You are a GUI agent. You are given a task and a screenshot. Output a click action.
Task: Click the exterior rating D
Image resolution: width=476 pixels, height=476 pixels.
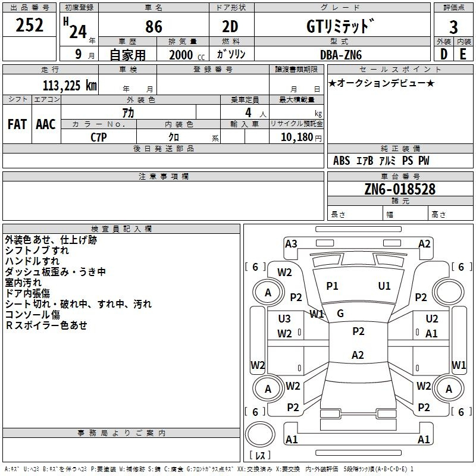point(443,54)
